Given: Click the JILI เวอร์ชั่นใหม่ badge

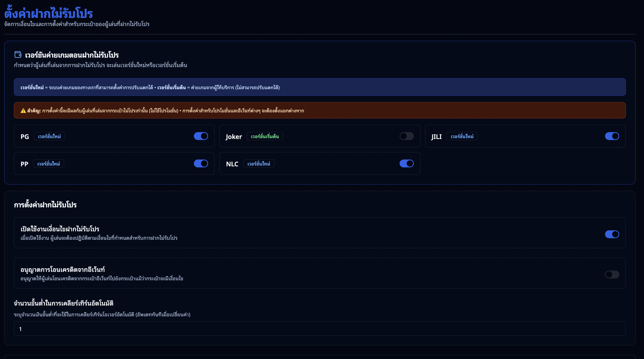Looking at the screenshot, I should (462, 136).
